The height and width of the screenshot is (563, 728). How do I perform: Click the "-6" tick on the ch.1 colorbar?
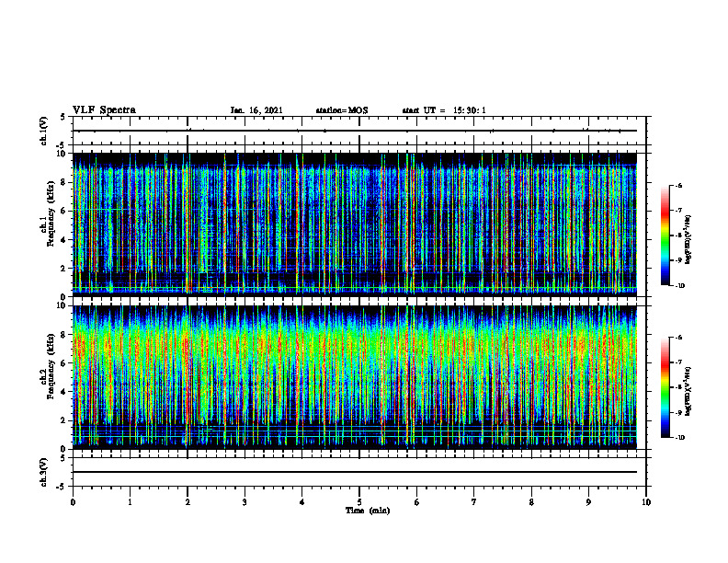[x=679, y=186]
